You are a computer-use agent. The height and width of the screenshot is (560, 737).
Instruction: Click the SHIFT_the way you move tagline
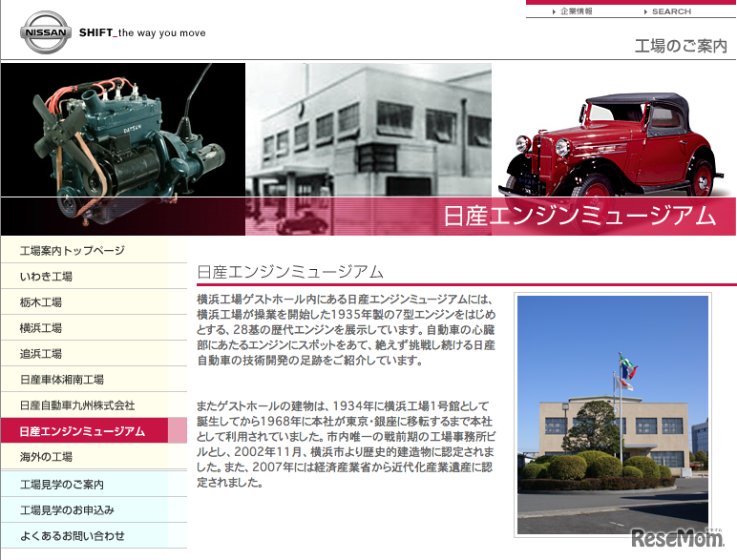point(142,32)
